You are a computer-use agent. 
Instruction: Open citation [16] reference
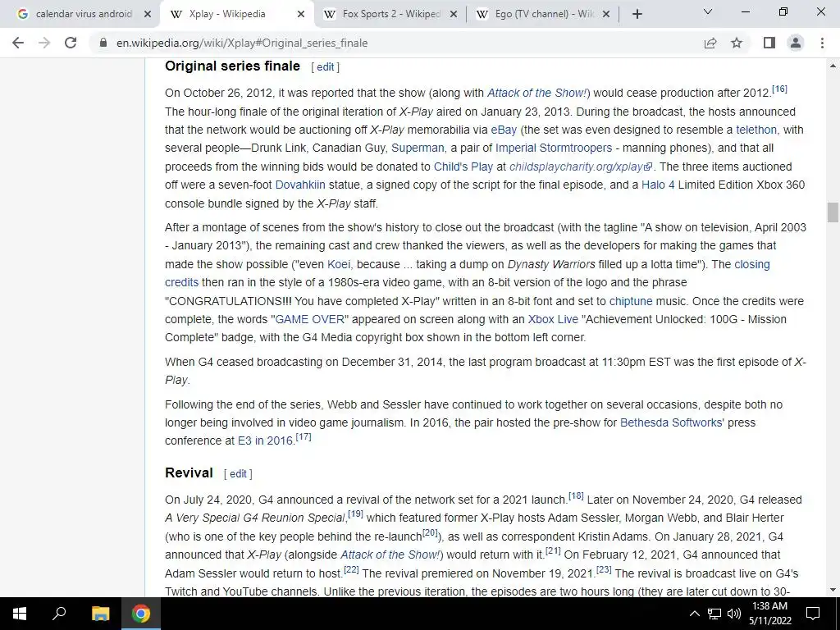(779, 89)
